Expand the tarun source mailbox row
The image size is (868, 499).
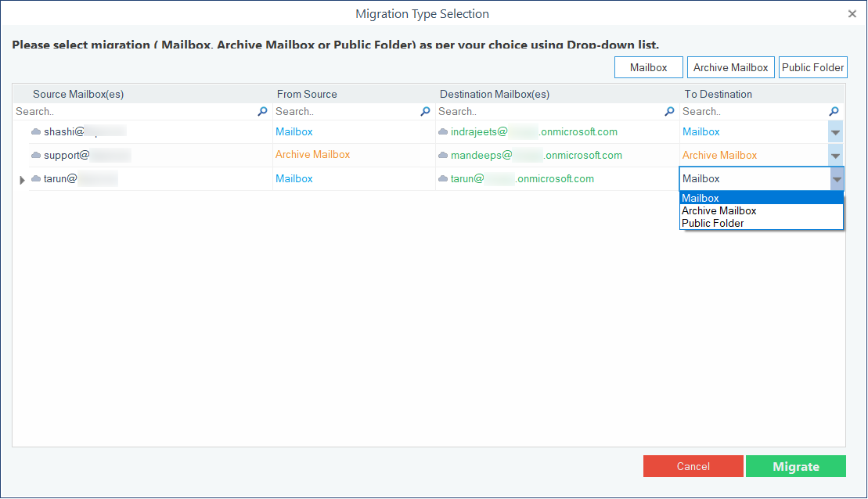tap(22, 180)
